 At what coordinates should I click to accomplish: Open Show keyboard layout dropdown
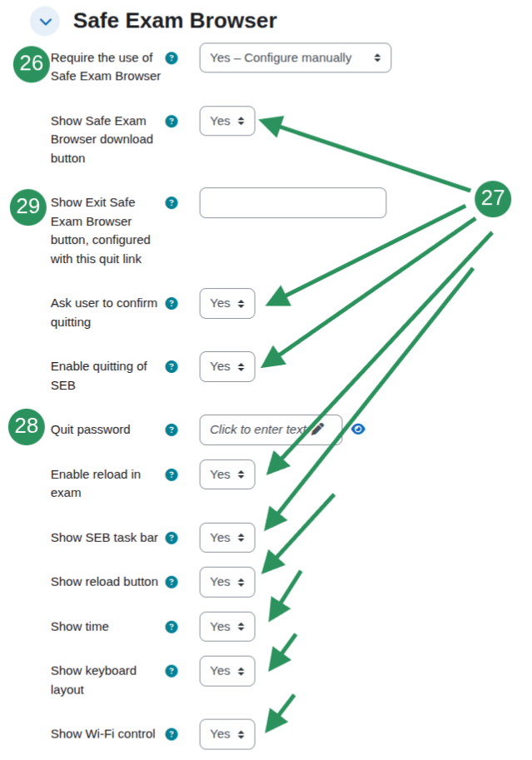pyautogui.click(x=227, y=671)
